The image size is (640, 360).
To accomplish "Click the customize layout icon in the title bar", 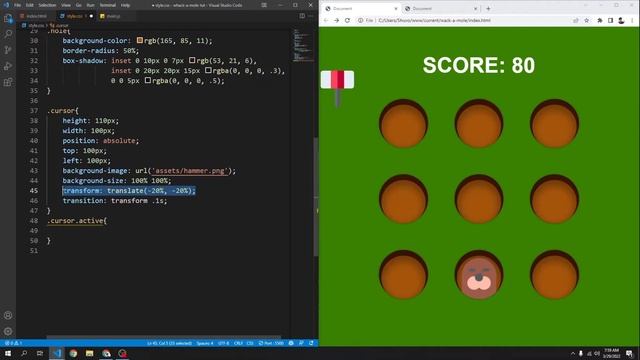I will (x=264, y=5).
